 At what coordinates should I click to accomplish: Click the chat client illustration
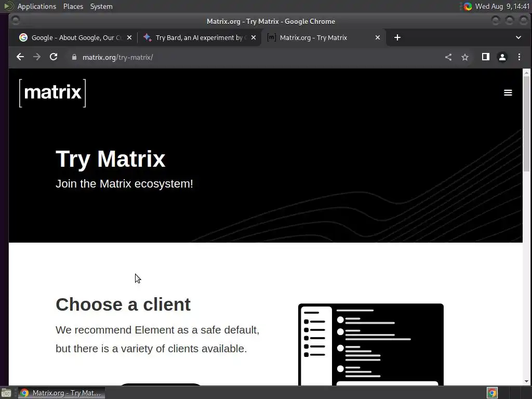pos(371,344)
